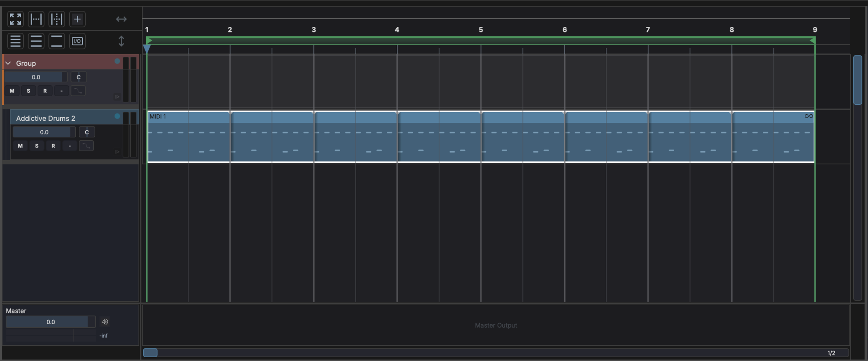Screen dimensions: 868x361
Task: Click the blue playhead marker at bar 1
Action: pyautogui.click(x=147, y=48)
